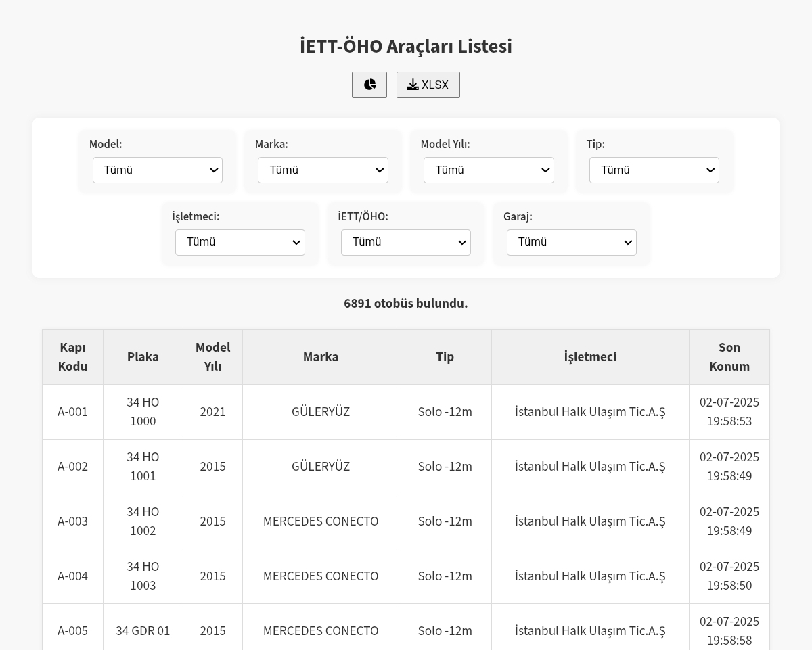Click model year 2021 cell
The image size is (812, 650).
pos(212,412)
